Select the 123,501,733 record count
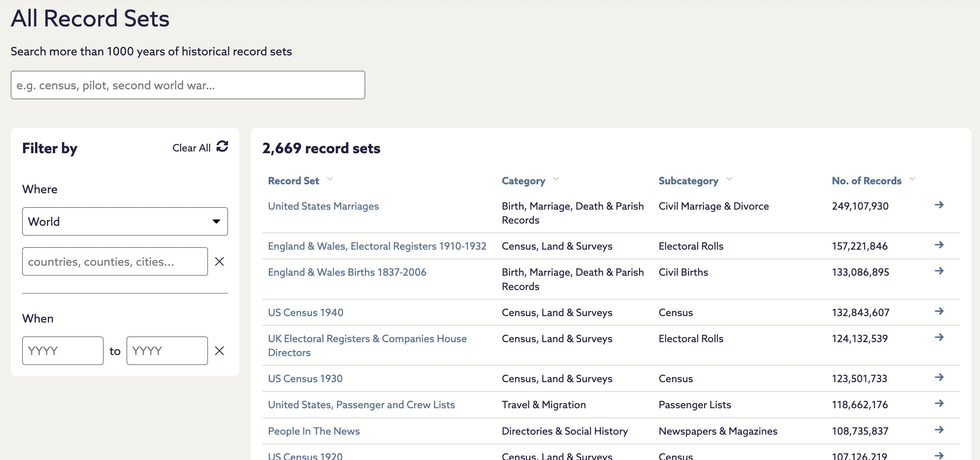 [859, 379]
